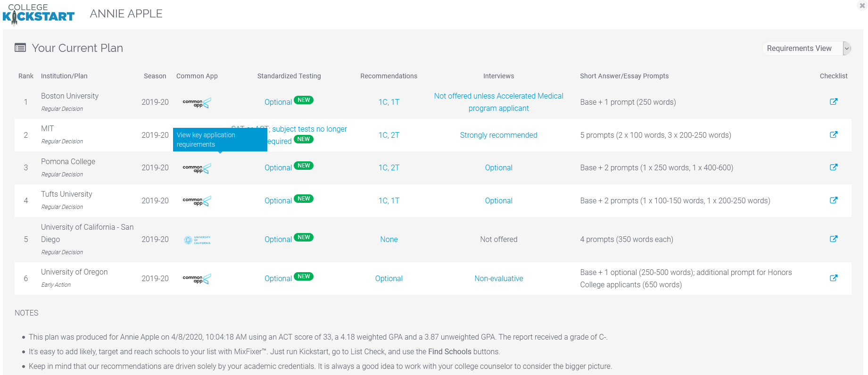Screen dimensions: 868x375
Task: Open Boston University interview policy link
Action: (498, 102)
